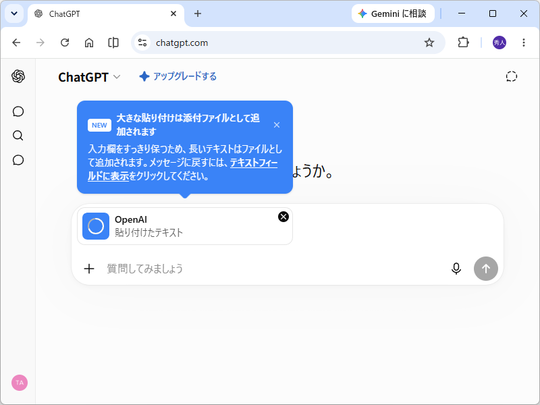
Task: Open the browser three-dot menu
Action: pos(523,43)
